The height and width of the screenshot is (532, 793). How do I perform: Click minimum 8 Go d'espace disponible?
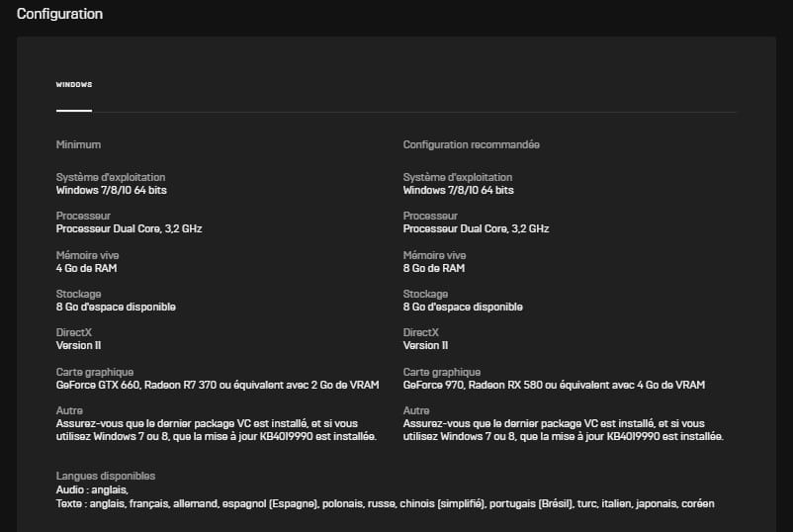[x=116, y=307]
